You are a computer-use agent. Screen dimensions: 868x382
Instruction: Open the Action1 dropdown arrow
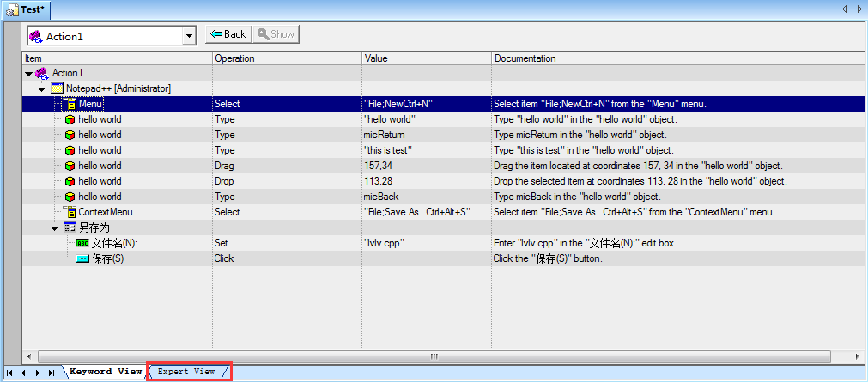(190, 37)
